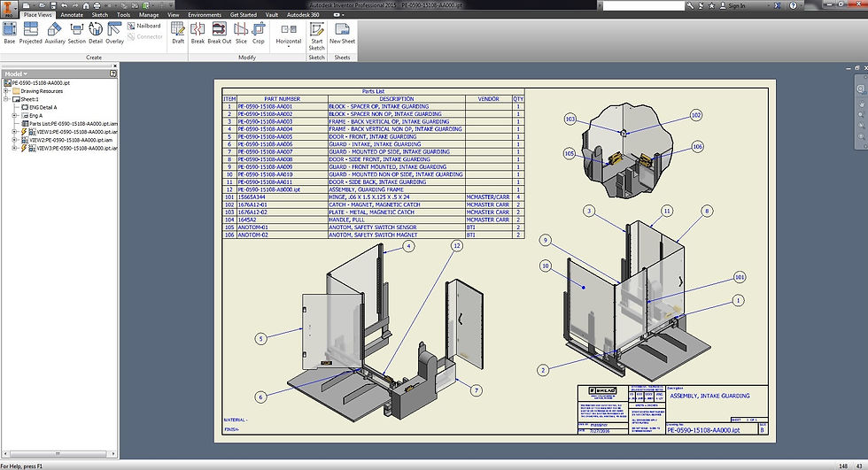Image resolution: width=868 pixels, height=470 pixels.
Task: Switch to the Annotate tab
Action: (x=72, y=15)
